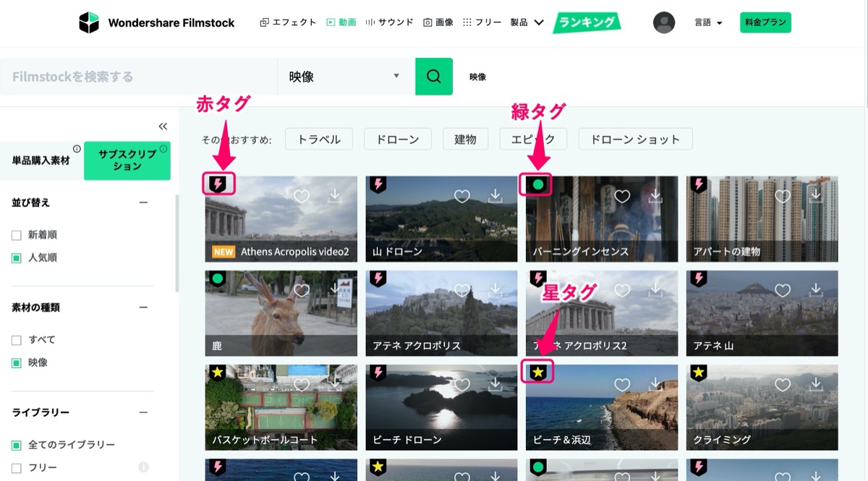
Task: Open the 言語 language dropdown
Action: [708, 22]
